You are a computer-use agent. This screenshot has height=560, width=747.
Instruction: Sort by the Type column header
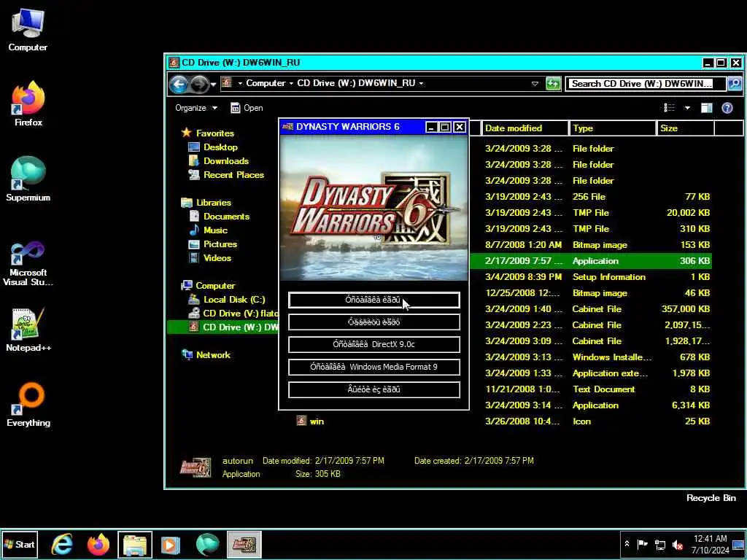point(612,128)
